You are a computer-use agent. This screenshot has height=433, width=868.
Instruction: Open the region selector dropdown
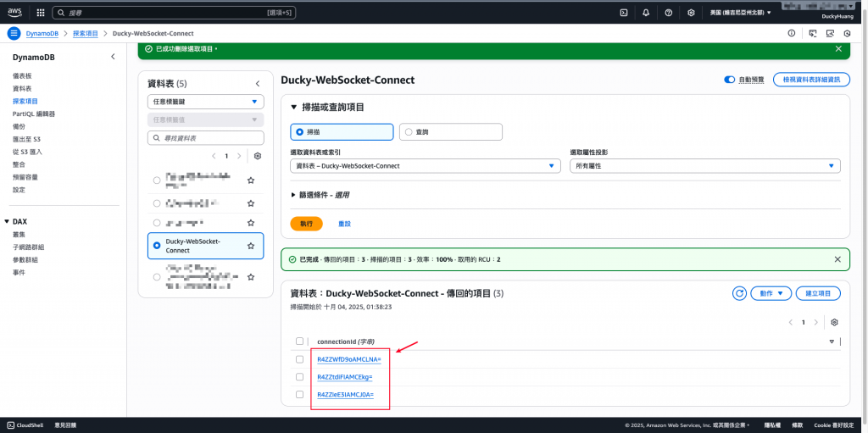[741, 13]
